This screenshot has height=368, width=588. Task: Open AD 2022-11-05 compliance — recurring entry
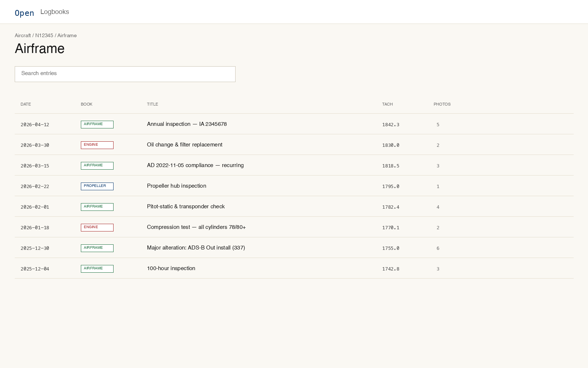195,165
